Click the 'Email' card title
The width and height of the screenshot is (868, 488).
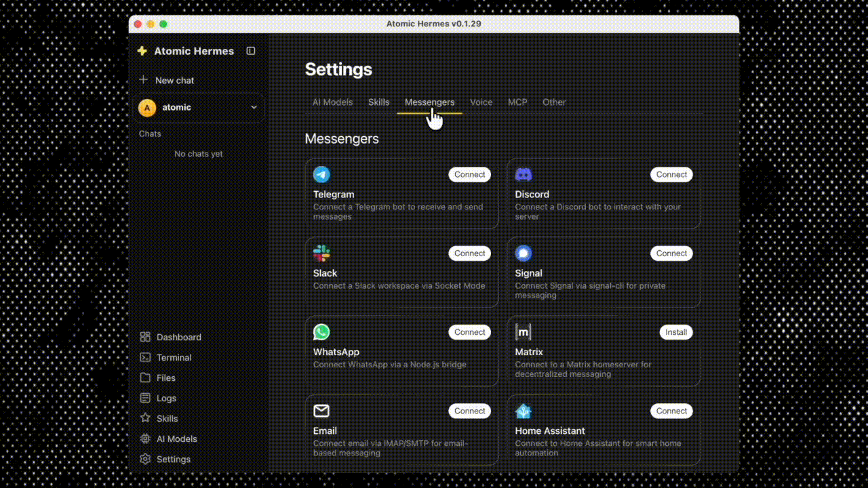(325, 430)
